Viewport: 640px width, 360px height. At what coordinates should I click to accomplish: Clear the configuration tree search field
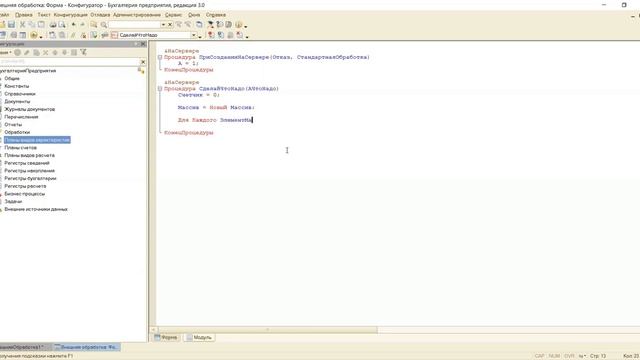pos(143,62)
